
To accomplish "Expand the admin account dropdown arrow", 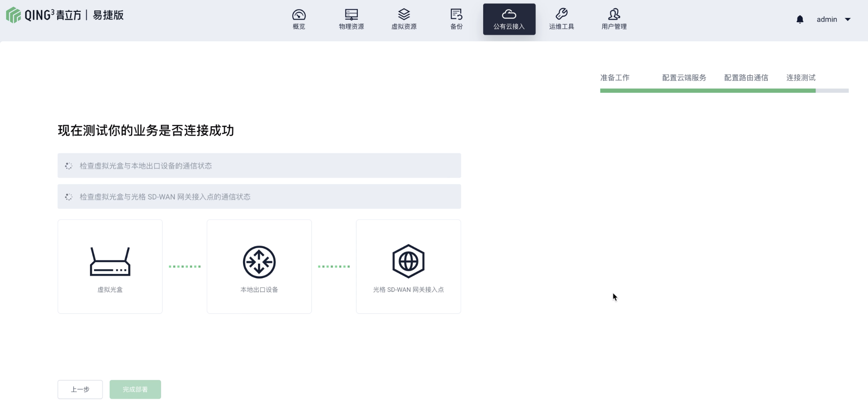I will (847, 19).
